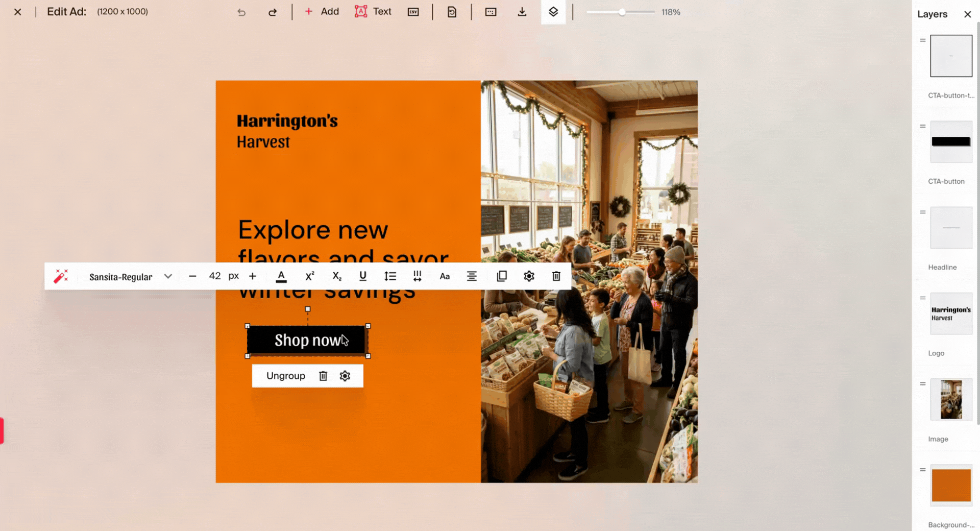Viewport: 980px width, 531px height.
Task: Click the magic wand AI icon
Action: [61, 276]
